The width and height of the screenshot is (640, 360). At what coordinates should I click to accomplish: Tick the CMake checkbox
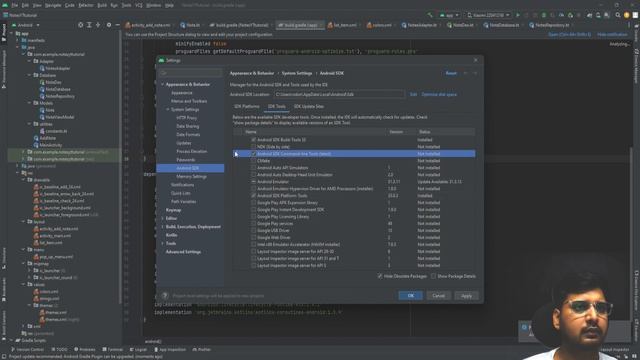(x=253, y=161)
